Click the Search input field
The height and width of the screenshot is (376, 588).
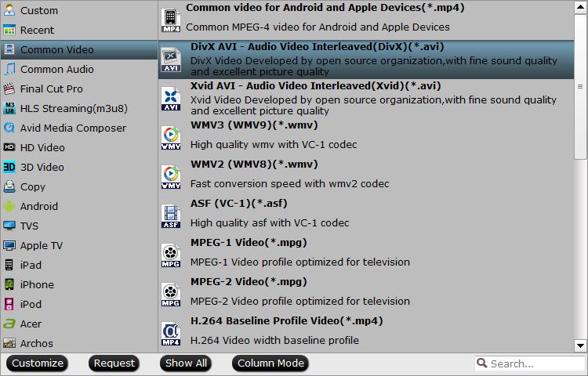coord(530,363)
